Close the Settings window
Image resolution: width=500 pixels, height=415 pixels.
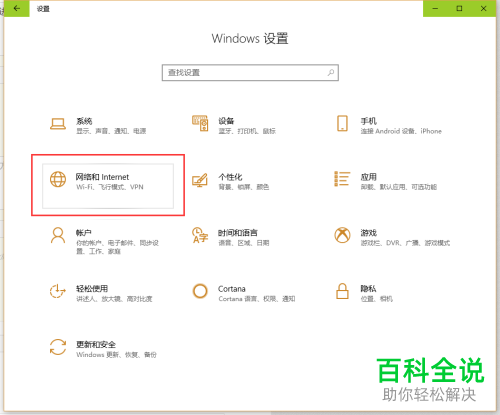tap(484, 8)
